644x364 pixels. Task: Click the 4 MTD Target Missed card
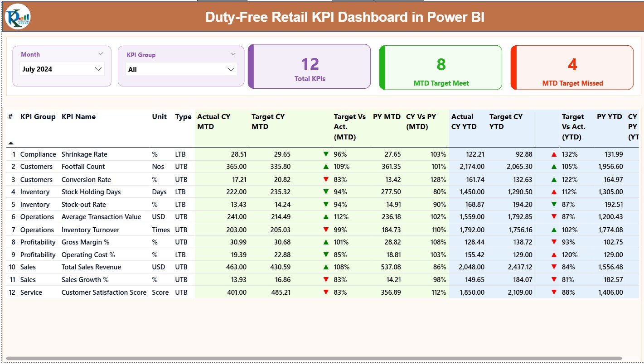tap(572, 67)
